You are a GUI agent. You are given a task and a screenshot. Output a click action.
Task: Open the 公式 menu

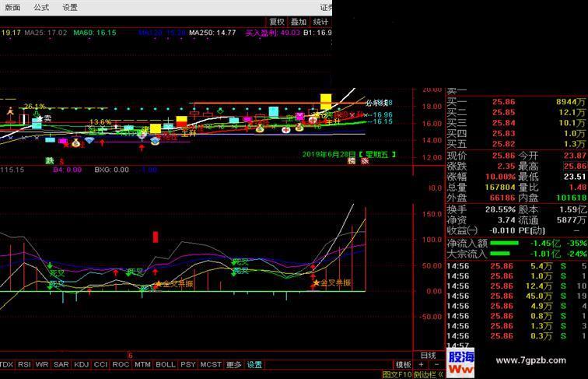coord(41,8)
